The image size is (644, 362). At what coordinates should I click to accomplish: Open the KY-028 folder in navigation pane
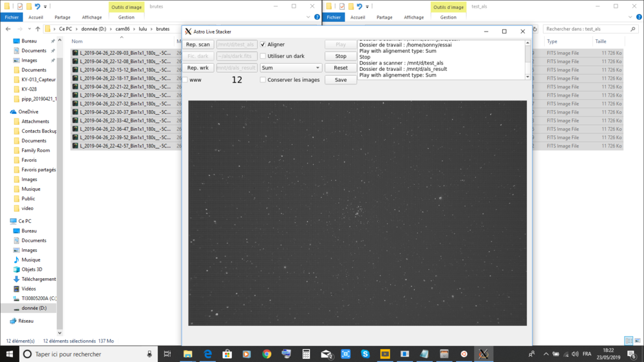pyautogui.click(x=29, y=89)
